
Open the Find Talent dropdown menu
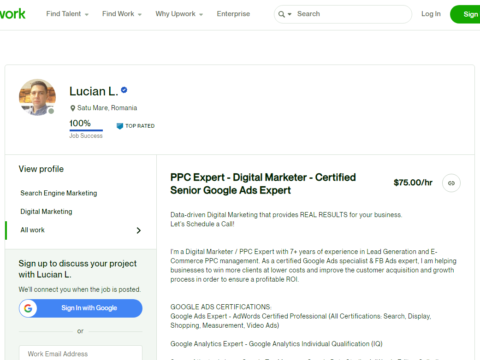tap(67, 14)
